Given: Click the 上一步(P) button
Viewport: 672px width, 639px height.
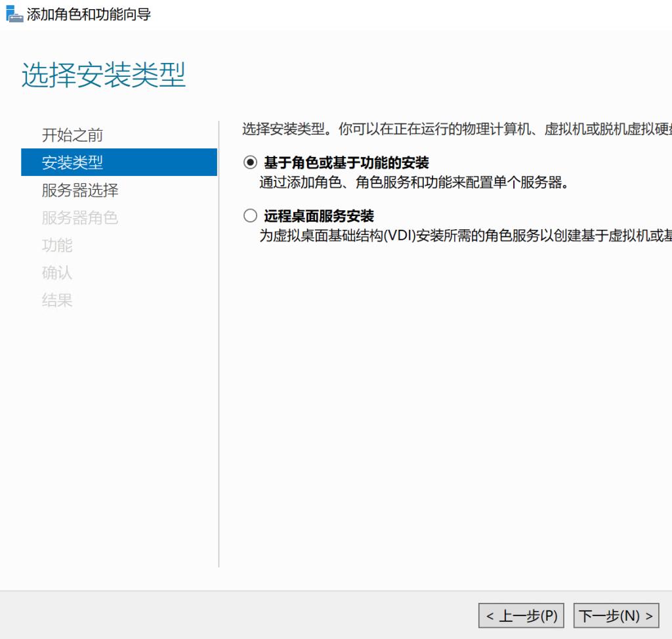Looking at the screenshot, I should (521, 615).
